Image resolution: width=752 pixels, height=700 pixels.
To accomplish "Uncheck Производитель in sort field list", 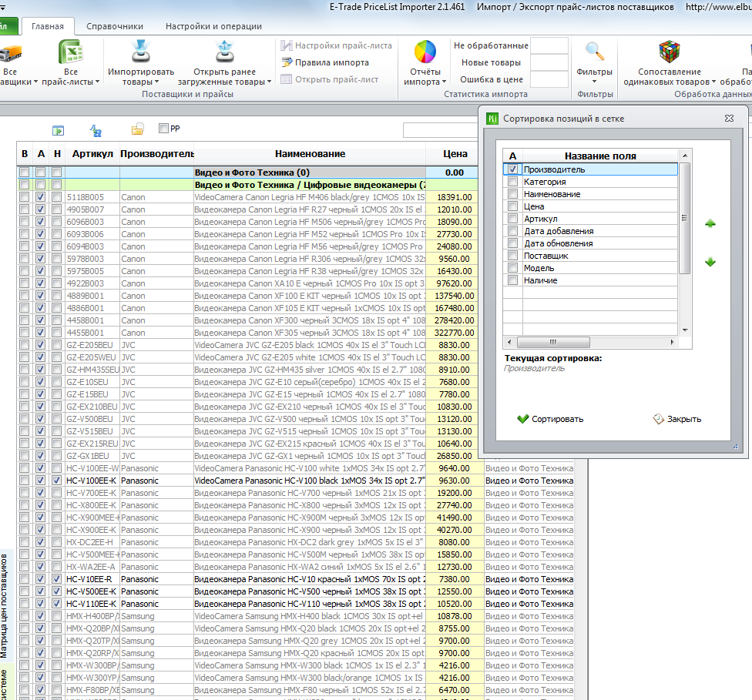I will 512,169.
